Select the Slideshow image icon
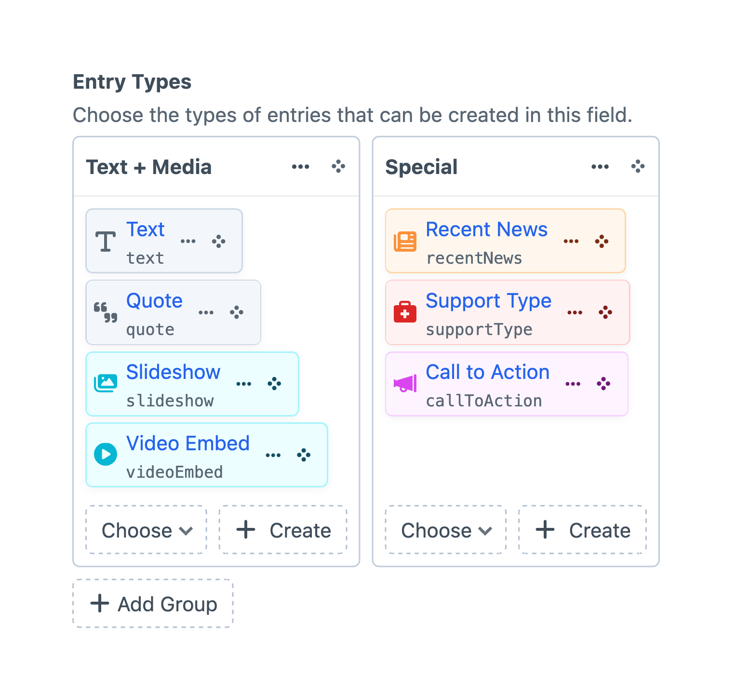This screenshot has width=749, height=700. click(106, 383)
